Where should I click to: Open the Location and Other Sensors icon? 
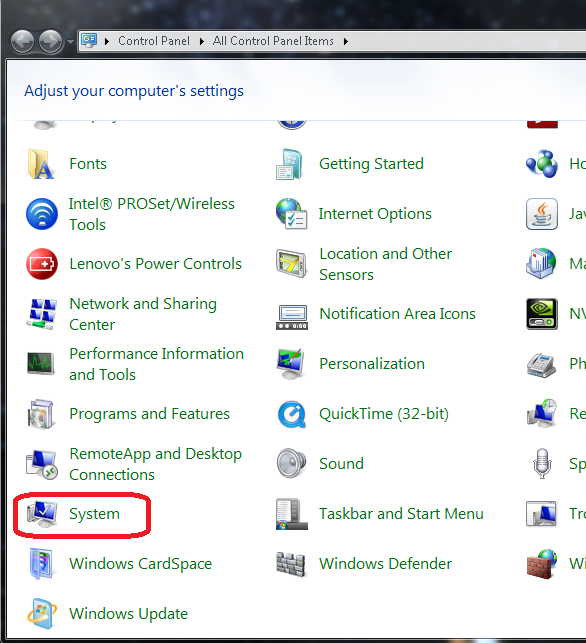pyautogui.click(x=292, y=264)
